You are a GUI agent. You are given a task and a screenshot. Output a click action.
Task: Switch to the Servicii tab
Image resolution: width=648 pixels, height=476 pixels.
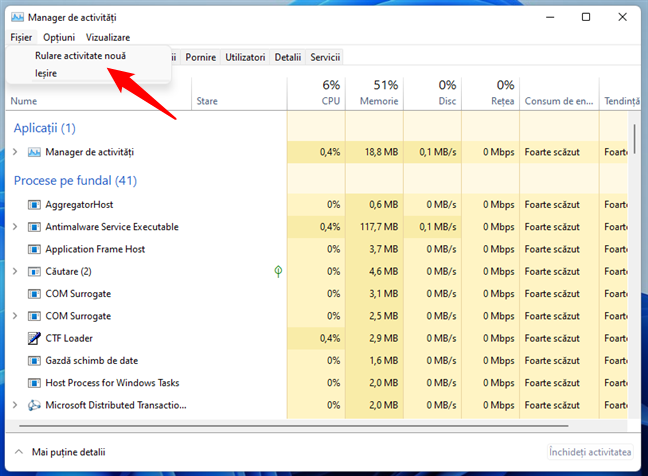pyautogui.click(x=325, y=57)
